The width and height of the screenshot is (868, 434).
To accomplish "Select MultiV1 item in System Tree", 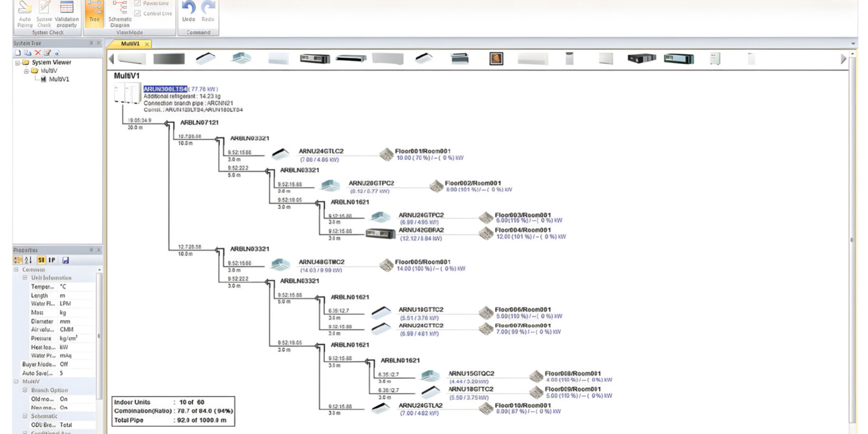I will pos(59,79).
